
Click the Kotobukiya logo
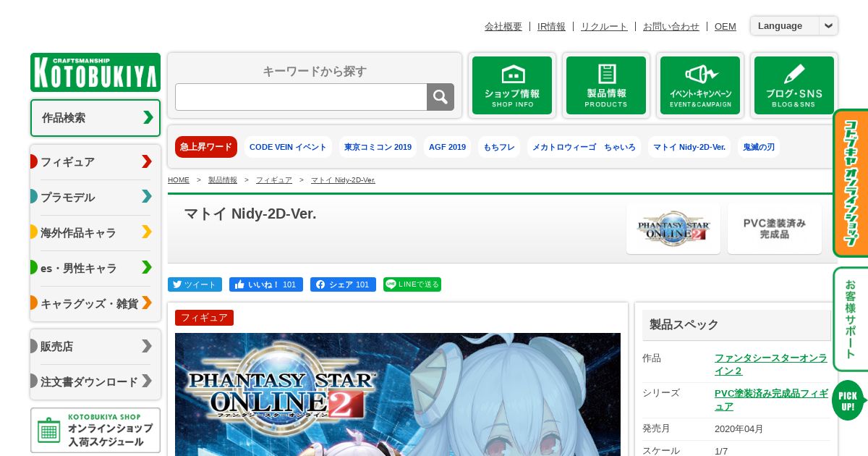tap(95, 72)
